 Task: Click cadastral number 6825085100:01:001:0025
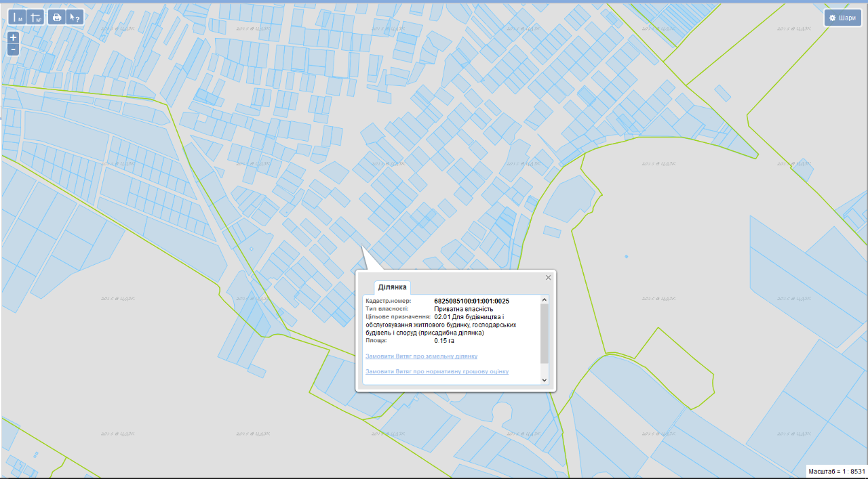[x=472, y=301]
